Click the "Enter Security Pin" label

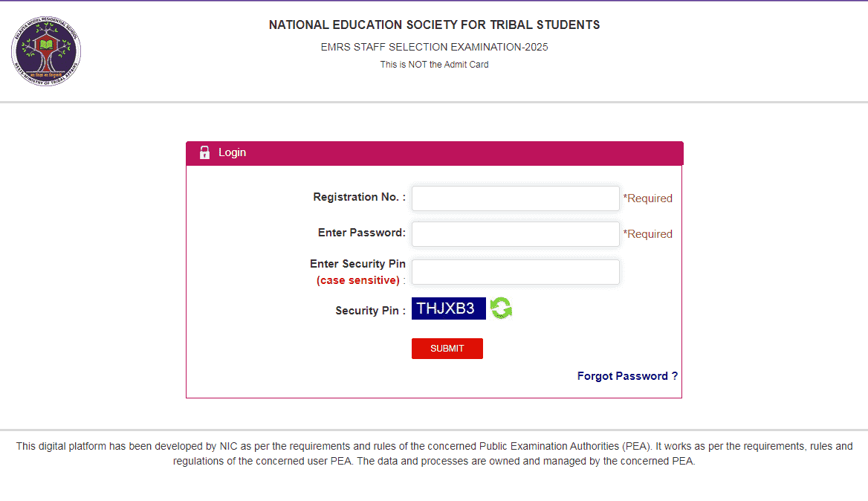[x=357, y=264]
